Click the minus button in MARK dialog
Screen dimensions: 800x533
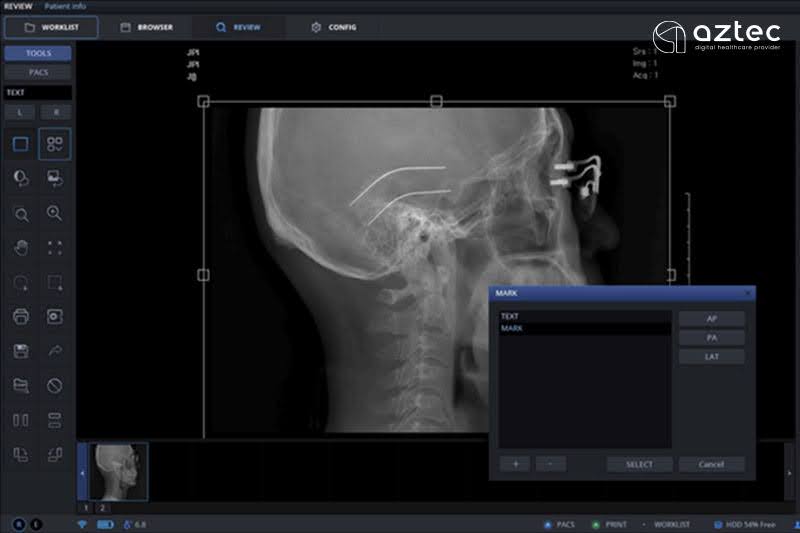[551, 464]
